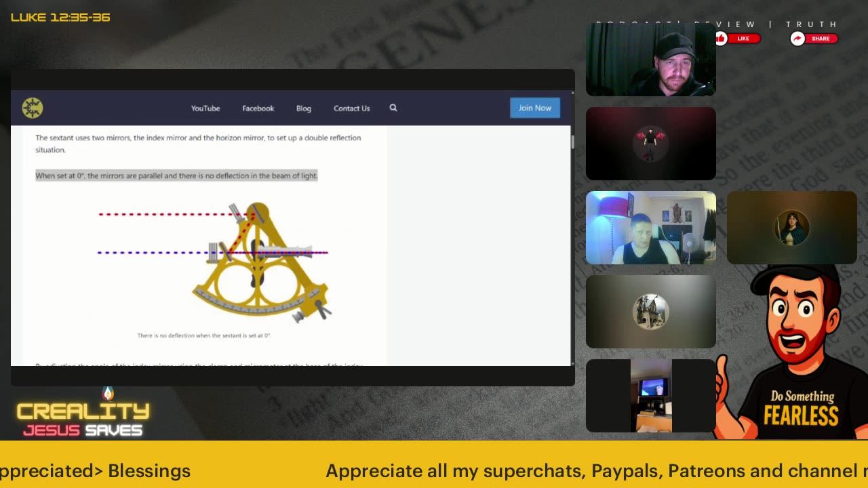
Task: Select the participant webcam with blue lamp
Action: (651, 228)
